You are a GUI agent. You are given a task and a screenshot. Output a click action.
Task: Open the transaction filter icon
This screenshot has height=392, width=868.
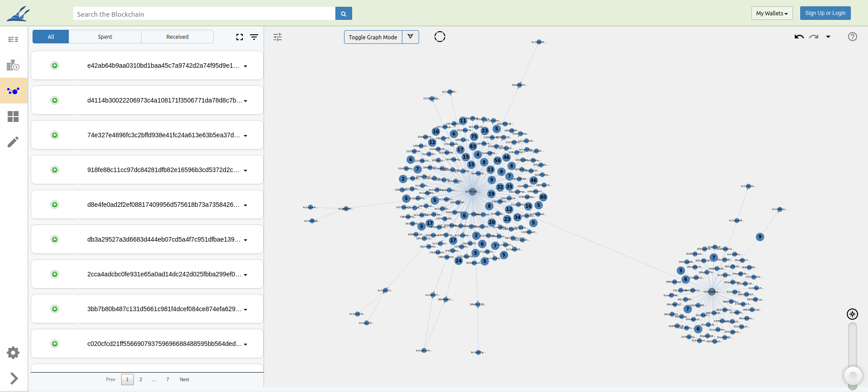click(x=254, y=37)
